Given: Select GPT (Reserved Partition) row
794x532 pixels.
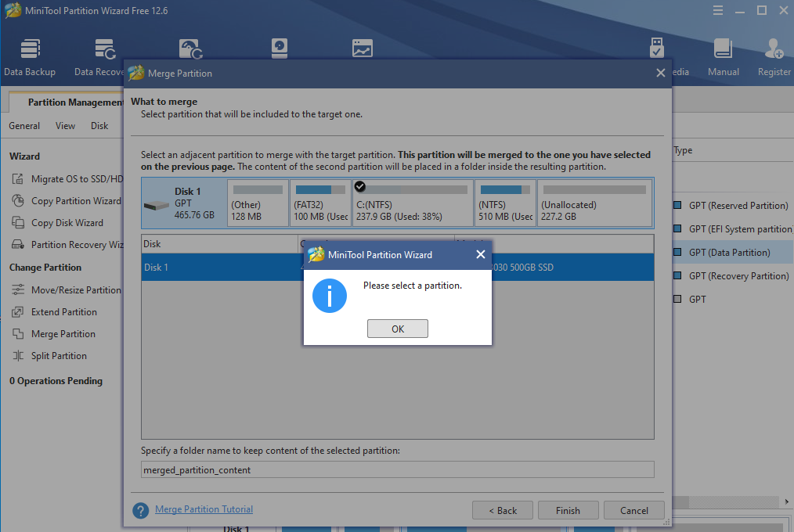Looking at the screenshot, I should click(x=733, y=205).
